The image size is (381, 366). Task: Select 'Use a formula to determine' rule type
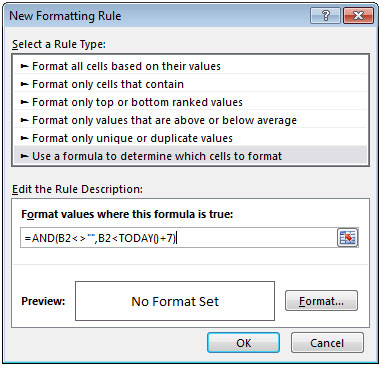coord(190,156)
